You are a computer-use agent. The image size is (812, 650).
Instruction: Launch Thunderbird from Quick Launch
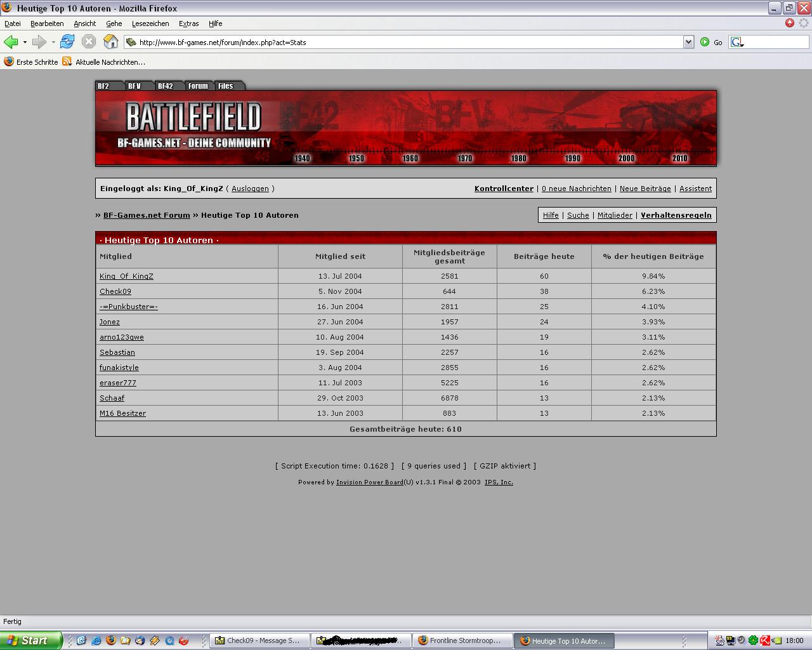point(140,640)
